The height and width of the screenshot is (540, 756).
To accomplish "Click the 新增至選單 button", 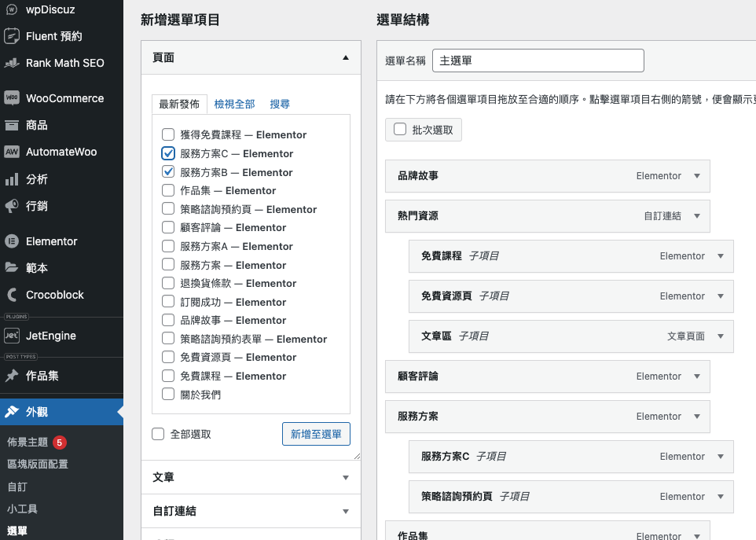I will [x=316, y=434].
